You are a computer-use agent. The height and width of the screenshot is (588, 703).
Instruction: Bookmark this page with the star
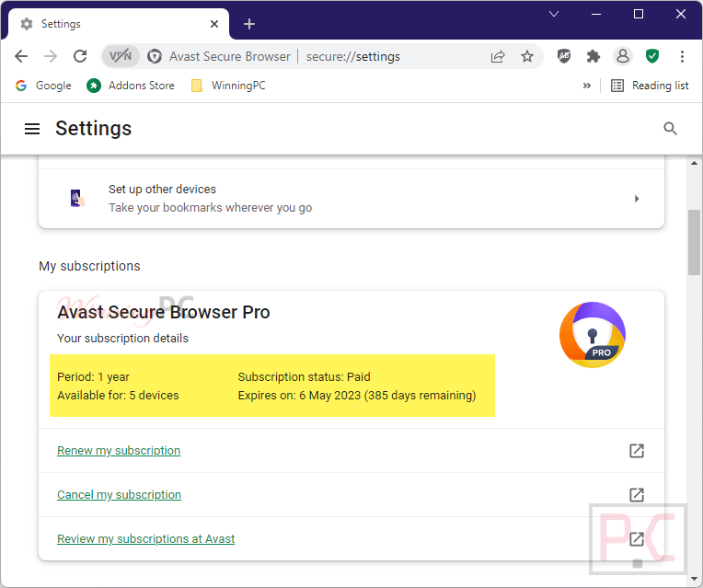pyautogui.click(x=527, y=56)
